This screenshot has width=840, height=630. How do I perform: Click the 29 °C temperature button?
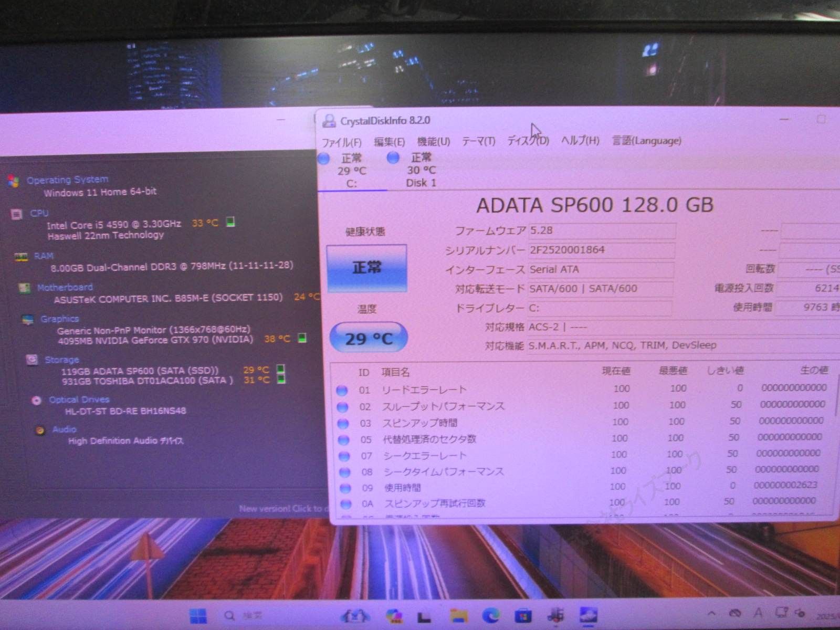[369, 339]
